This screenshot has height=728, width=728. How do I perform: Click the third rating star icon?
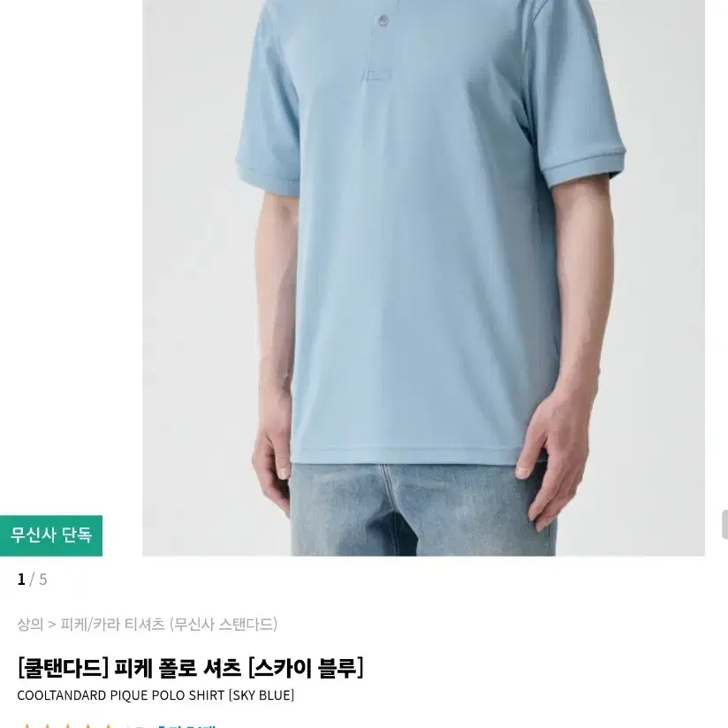coord(67,725)
